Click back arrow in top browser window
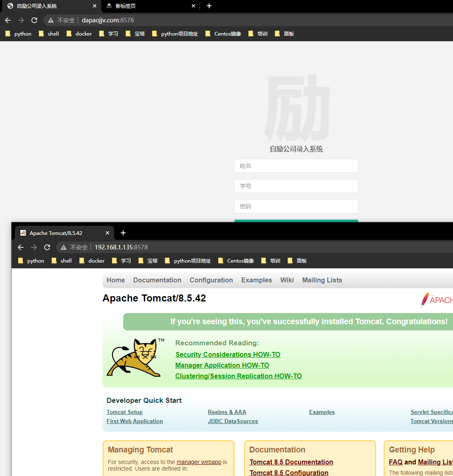 8,20
